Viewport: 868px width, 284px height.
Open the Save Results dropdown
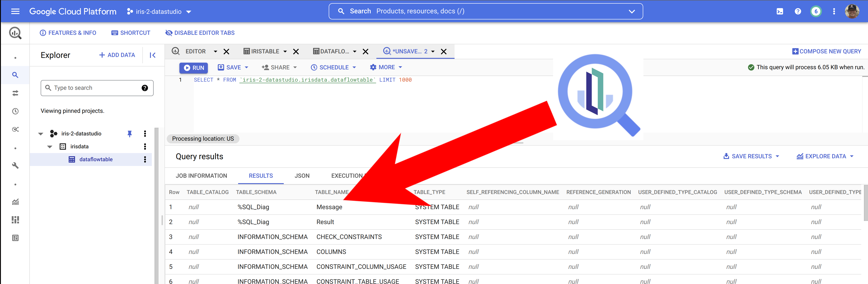tap(751, 156)
